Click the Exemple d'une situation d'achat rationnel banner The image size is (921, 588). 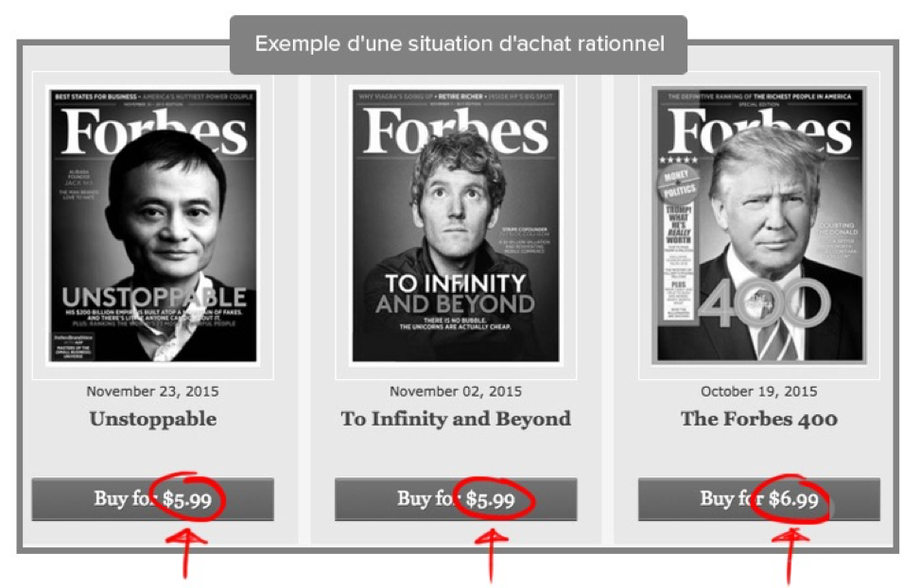click(x=459, y=44)
